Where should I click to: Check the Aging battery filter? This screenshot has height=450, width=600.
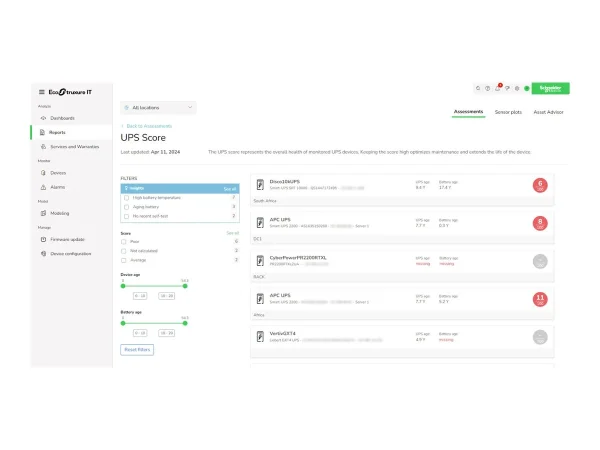coord(126,207)
